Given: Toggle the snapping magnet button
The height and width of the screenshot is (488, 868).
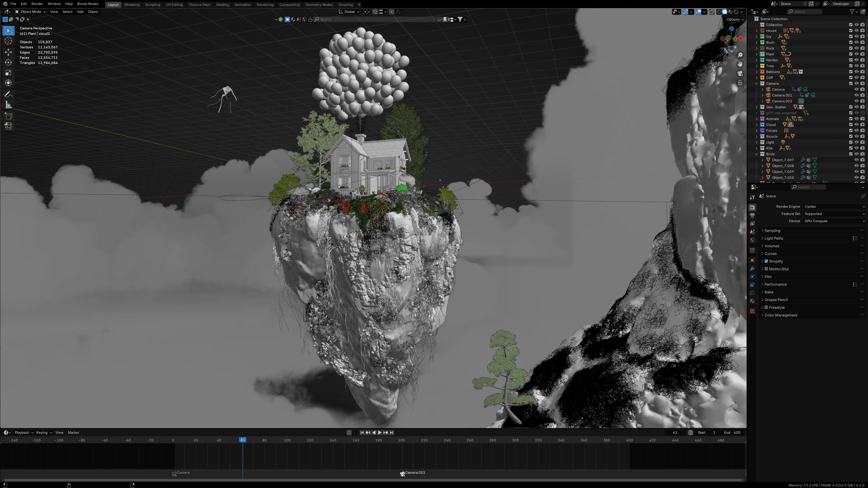Looking at the screenshot, I should pyautogui.click(x=375, y=12).
